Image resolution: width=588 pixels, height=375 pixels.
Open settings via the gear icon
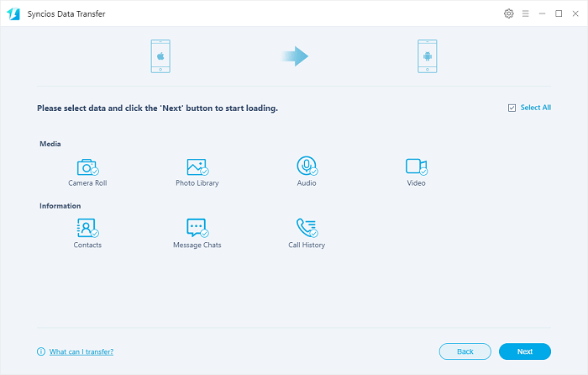(x=508, y=13)
